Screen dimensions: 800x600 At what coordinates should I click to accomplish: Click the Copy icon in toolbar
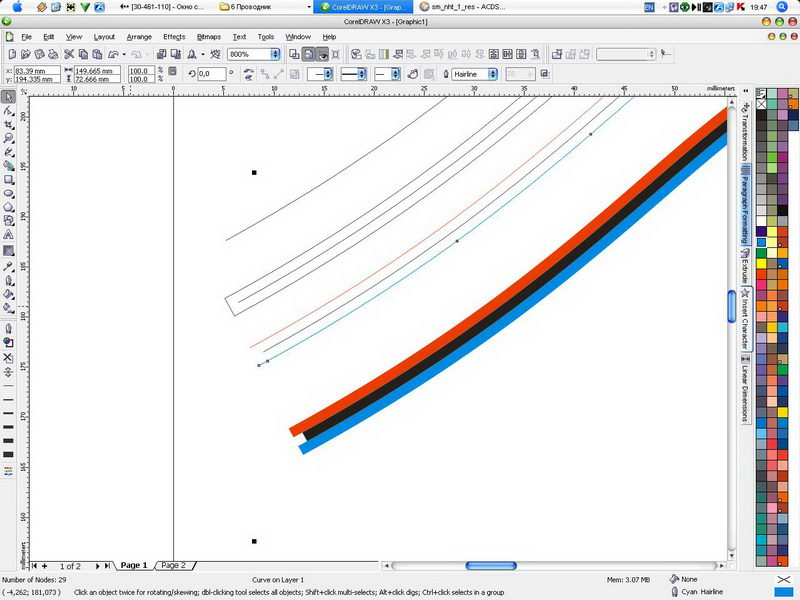click(x=83, y=54)
